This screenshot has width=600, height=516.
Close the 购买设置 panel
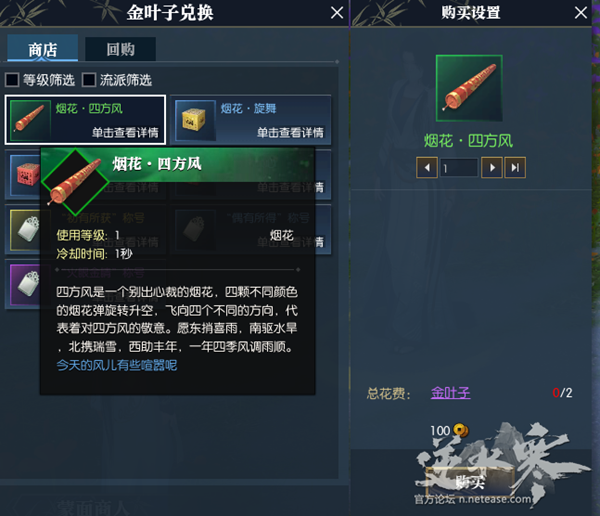pos(581,13)
